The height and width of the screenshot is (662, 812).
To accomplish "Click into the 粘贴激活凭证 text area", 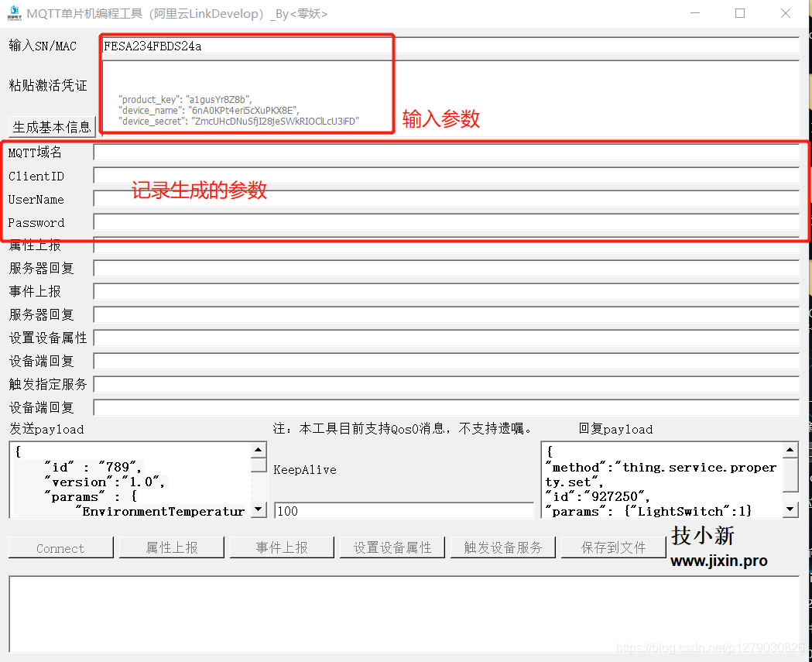I will click(x=451, y=98).
